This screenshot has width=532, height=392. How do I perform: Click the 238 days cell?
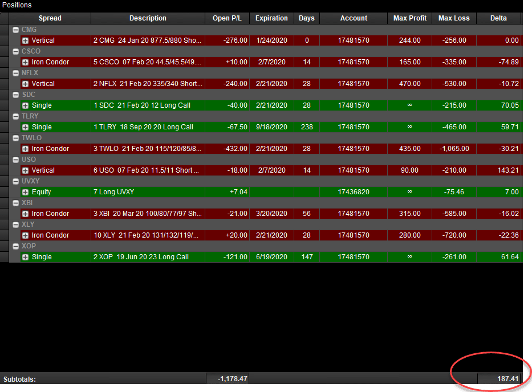307,127
